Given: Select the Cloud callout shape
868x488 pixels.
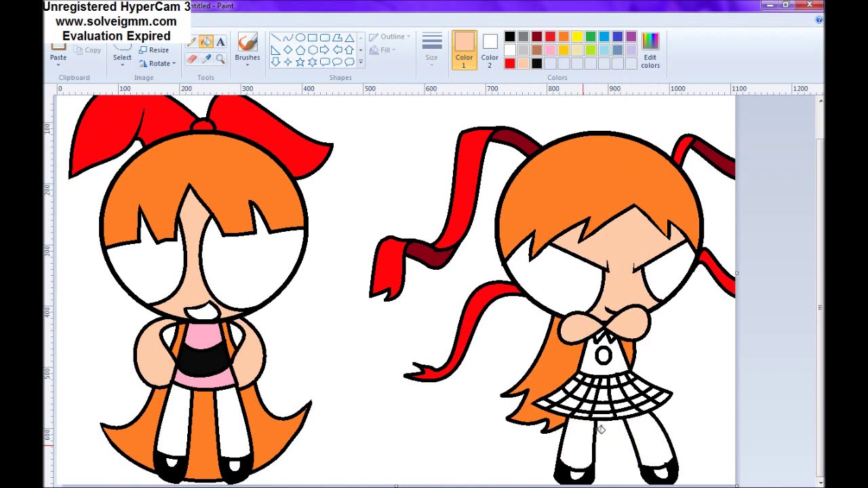Looking at the screenshot, I should (349, 62).
